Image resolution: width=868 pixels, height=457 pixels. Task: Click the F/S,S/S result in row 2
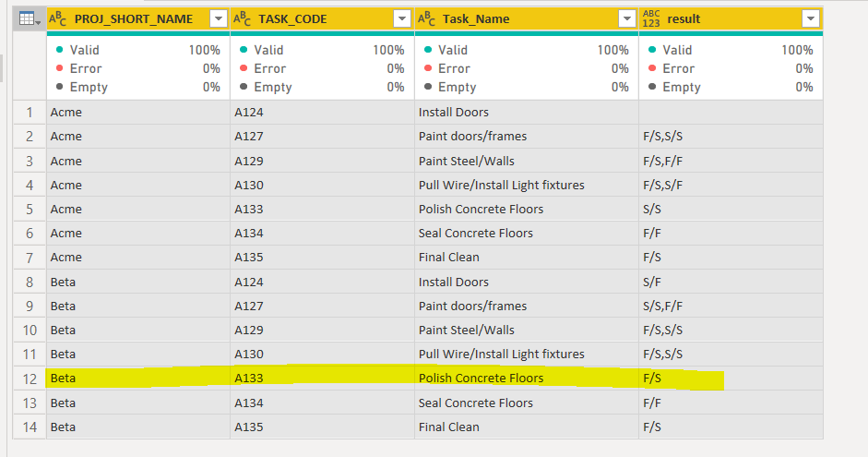click(x=731, y=137)
